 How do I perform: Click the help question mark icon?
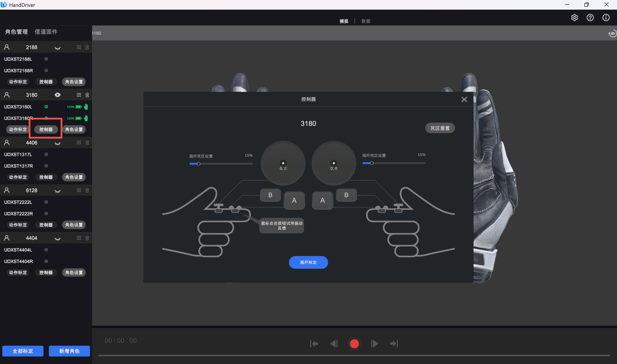click(590, 18)
